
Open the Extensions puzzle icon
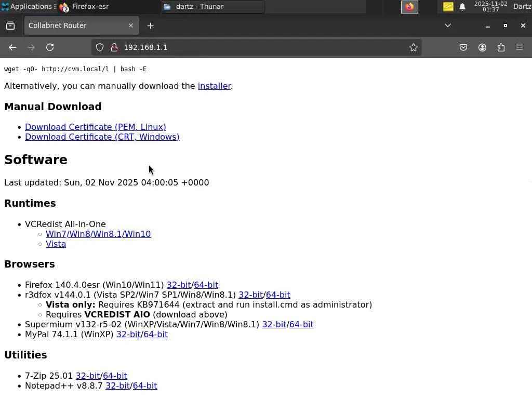point(501,47)
